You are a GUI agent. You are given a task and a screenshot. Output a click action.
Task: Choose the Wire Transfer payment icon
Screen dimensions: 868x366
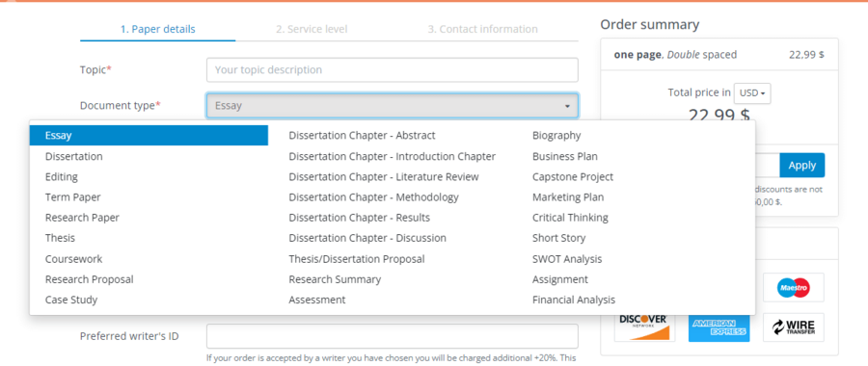pyautogui.click(x=794, y=327)
